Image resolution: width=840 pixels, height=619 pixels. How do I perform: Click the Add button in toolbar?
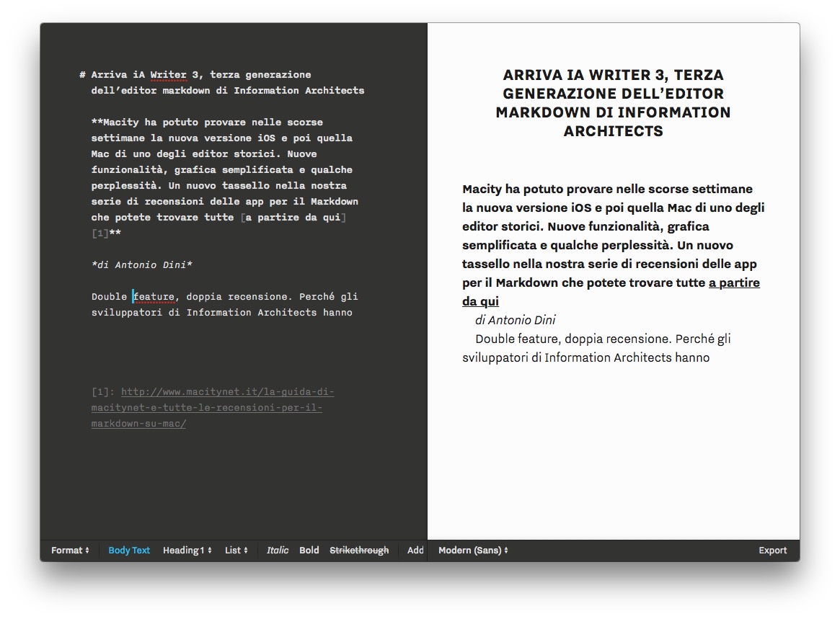pyautogui.click(x=415, y=550)
